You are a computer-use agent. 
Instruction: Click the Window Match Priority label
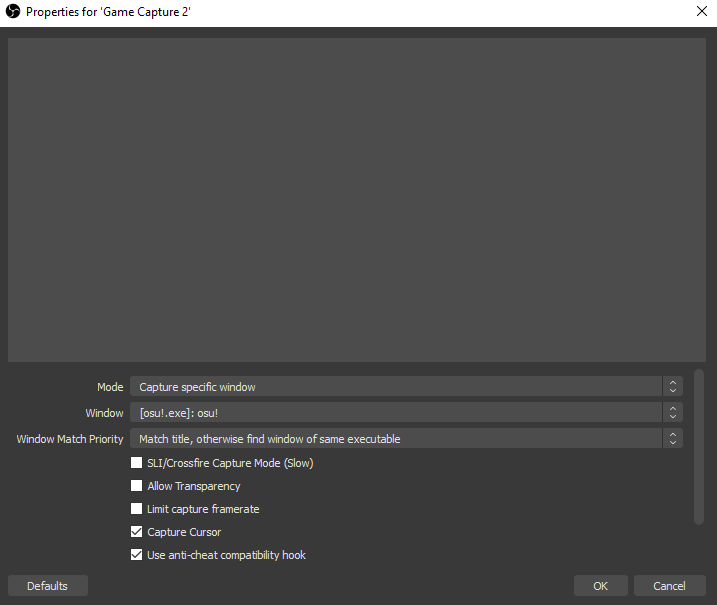point(70,439)
